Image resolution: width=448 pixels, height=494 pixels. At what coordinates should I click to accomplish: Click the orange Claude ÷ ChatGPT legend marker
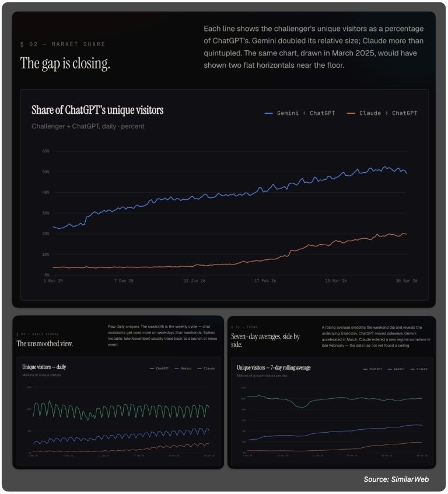[x=351, y=113]
